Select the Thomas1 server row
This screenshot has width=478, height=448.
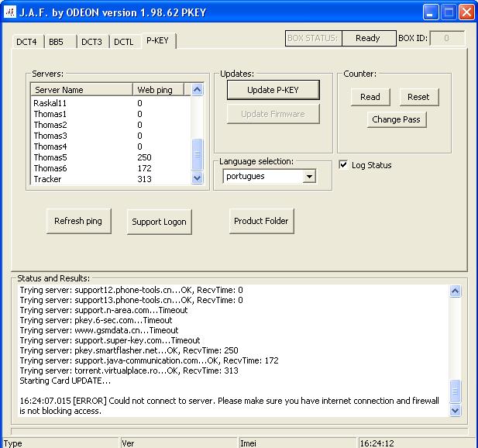(111, 114)
